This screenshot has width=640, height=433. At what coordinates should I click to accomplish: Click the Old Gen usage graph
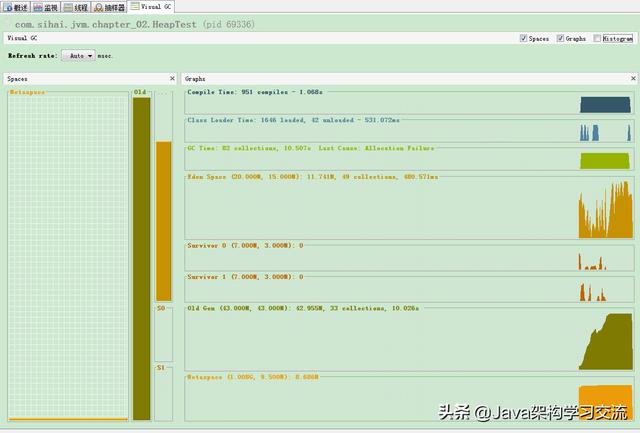pos(409,340)
